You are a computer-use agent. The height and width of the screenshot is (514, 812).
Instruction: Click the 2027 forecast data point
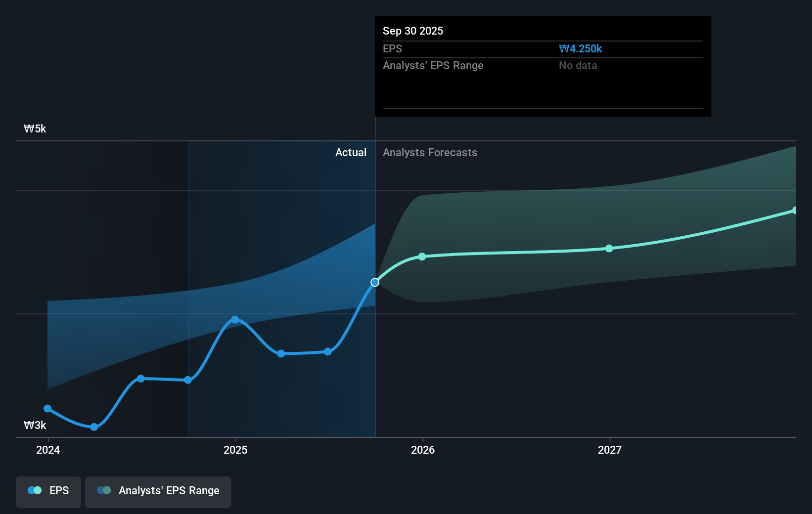(x=609, y=249)
